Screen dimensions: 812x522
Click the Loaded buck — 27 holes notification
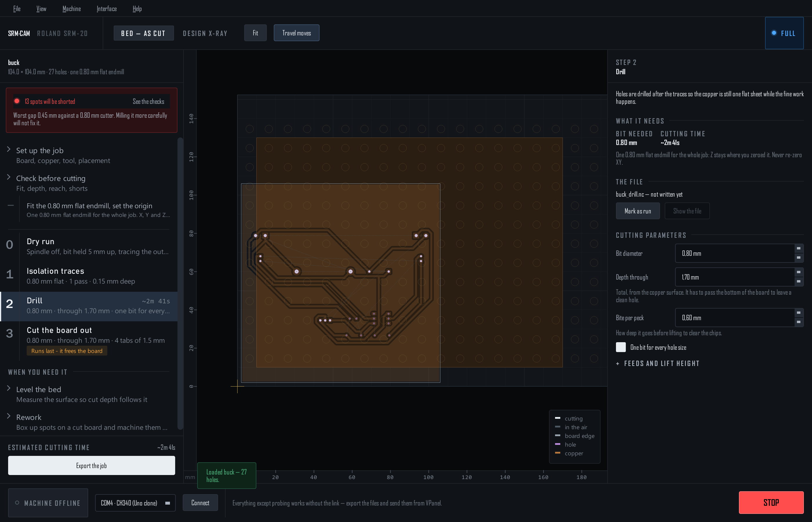click(x=227, y=476)
